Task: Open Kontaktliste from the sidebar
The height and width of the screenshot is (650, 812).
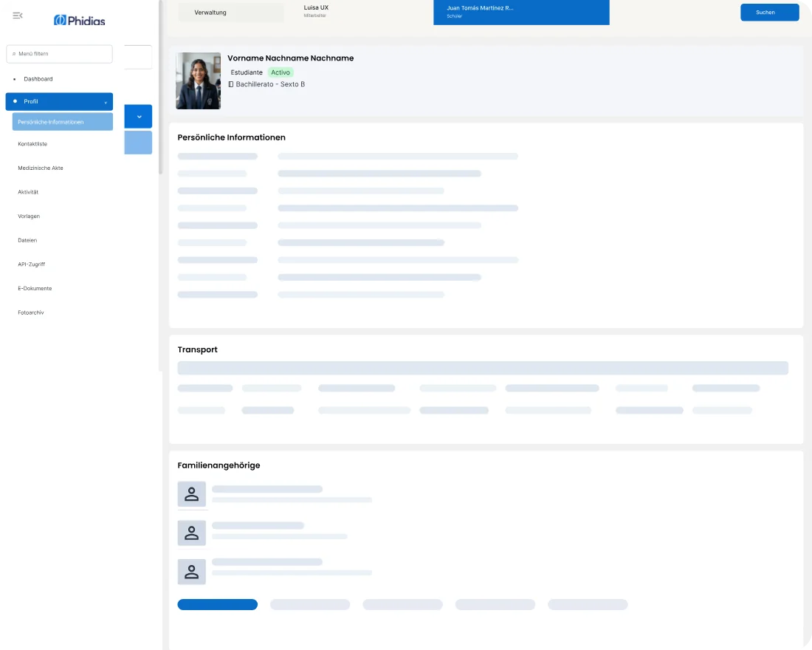Action: [x=32, y=144]
